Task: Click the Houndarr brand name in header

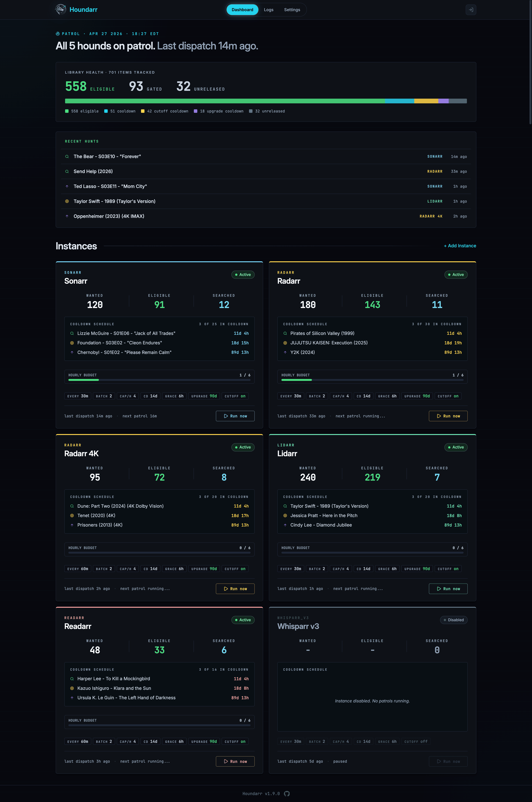Action: (x=83, y=9)
